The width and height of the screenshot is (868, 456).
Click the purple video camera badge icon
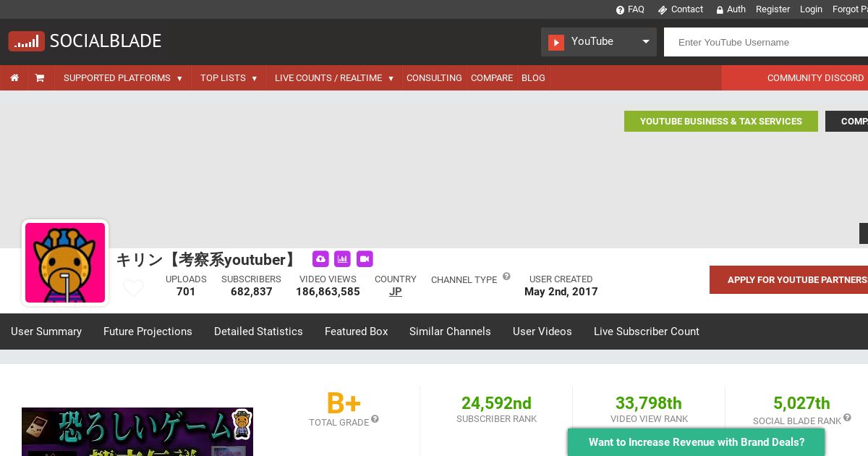pyautogui.click(x=365, y=258)
